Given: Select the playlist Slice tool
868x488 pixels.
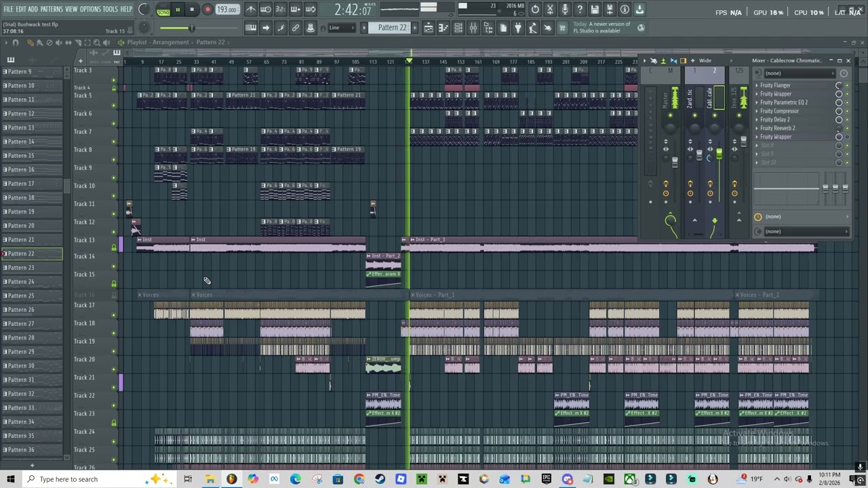Looking at the screenshot, I should tap(77, 43).
